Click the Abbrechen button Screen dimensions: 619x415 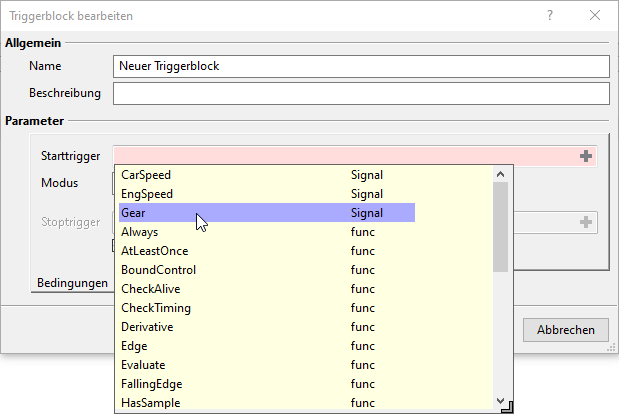[x=566, y=330]
